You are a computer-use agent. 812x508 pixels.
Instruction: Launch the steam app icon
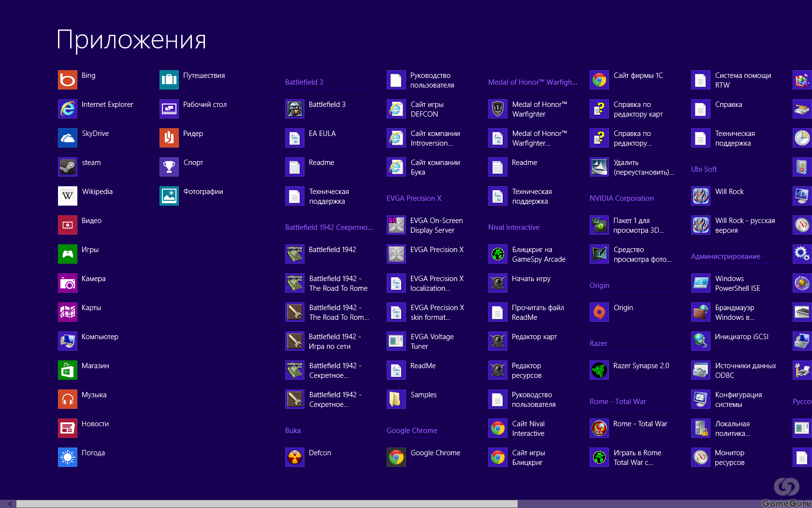click(x=68, y=167)
